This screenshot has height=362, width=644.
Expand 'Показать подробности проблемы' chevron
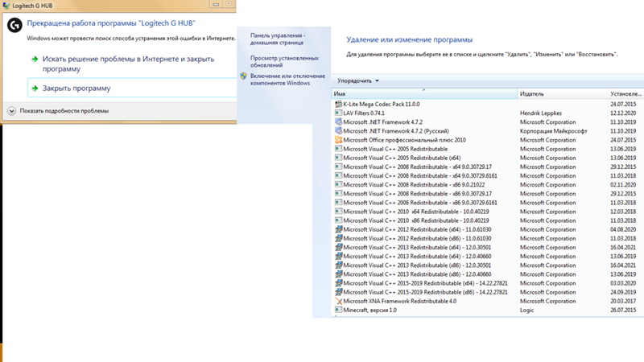click(x=11, y=111)
